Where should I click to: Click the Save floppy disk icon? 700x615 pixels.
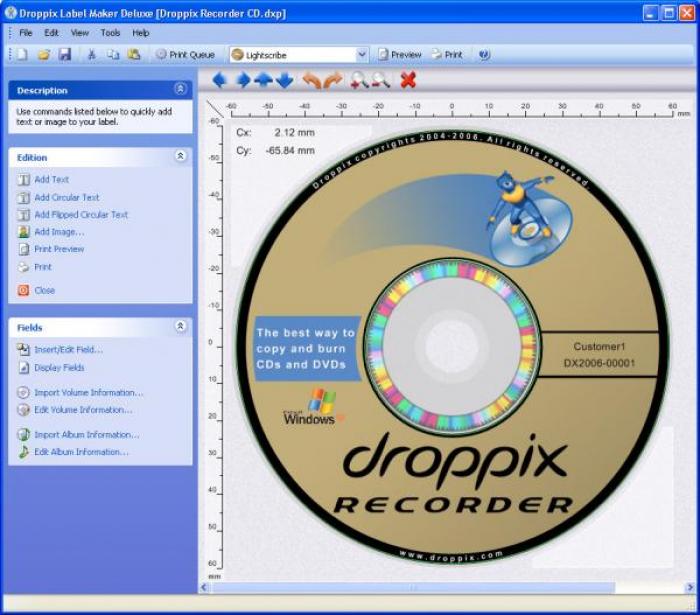65,54
